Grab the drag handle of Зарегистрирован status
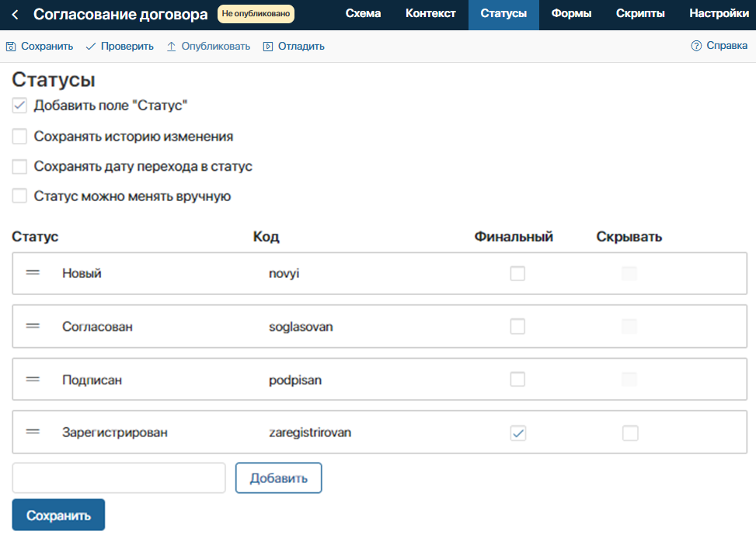The width and height of the screenshot is (756, 535). point(33,432)
